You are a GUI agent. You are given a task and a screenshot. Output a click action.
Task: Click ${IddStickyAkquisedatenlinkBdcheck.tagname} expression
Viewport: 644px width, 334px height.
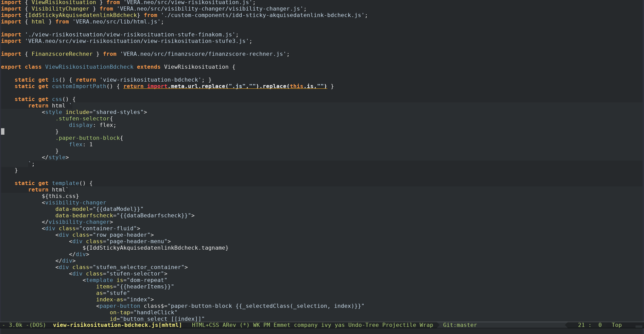pos(155,248)
